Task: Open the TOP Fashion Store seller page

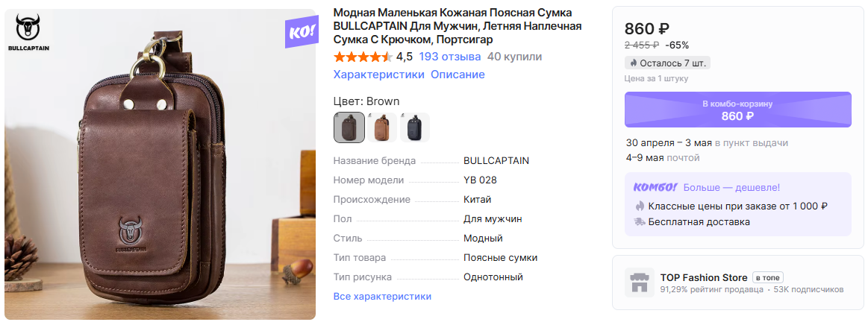Action: [x=704, y=277]
